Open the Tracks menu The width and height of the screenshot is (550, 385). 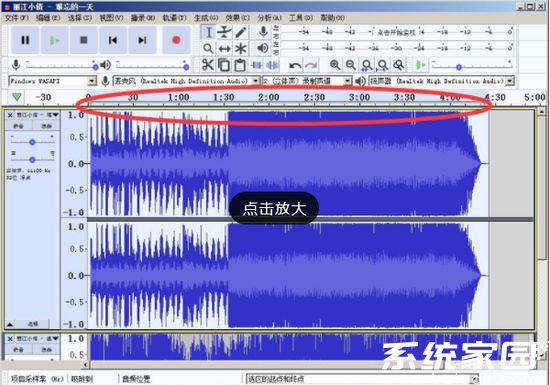174,18
